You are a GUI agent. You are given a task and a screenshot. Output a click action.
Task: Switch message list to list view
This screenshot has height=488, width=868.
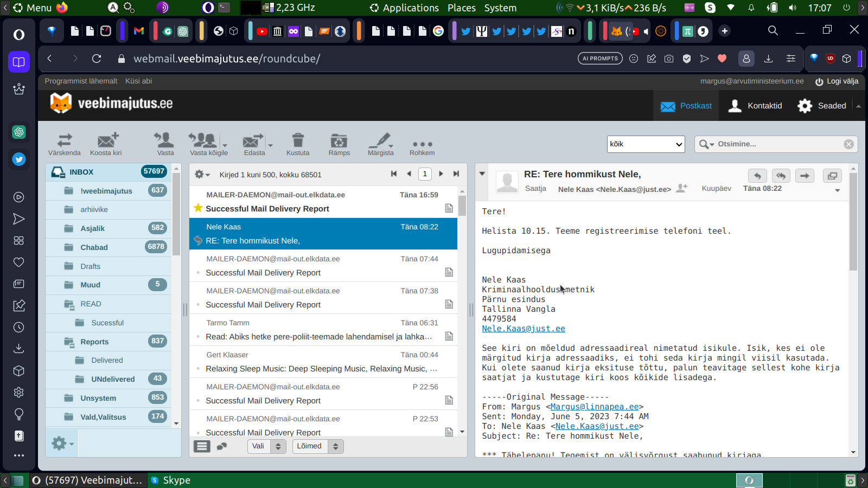(202, 446)
